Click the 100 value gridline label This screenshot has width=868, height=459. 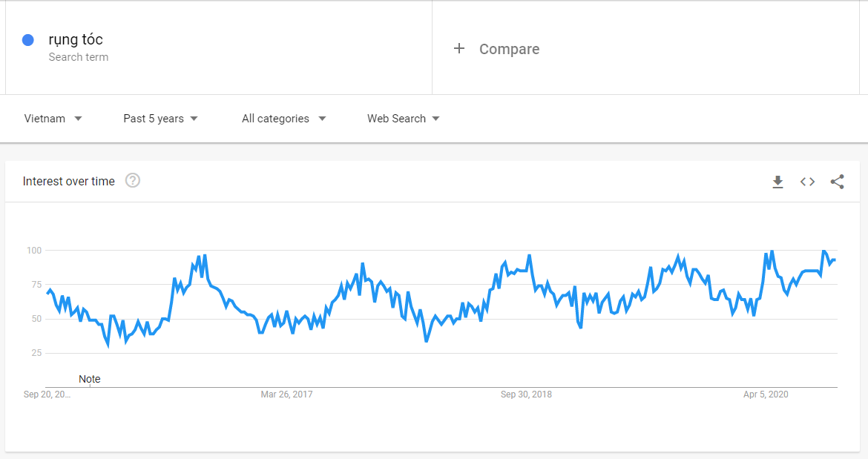coord(34,251)
